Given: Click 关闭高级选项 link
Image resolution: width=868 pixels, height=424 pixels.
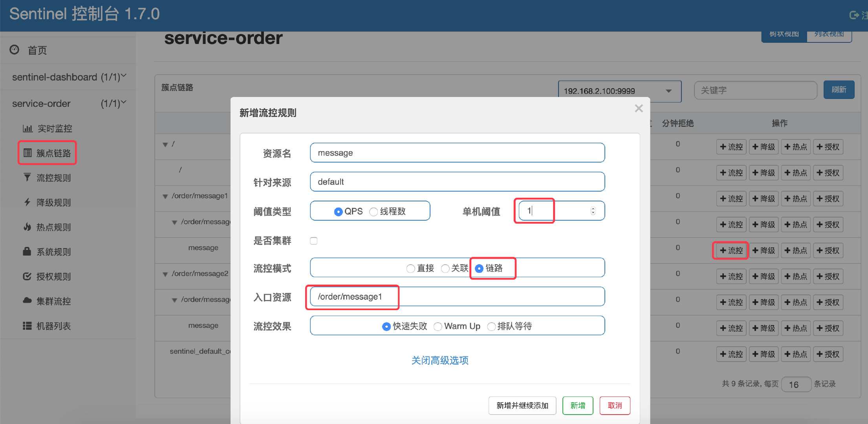Looking at the screenshot, I should click(x=440, y=360).
